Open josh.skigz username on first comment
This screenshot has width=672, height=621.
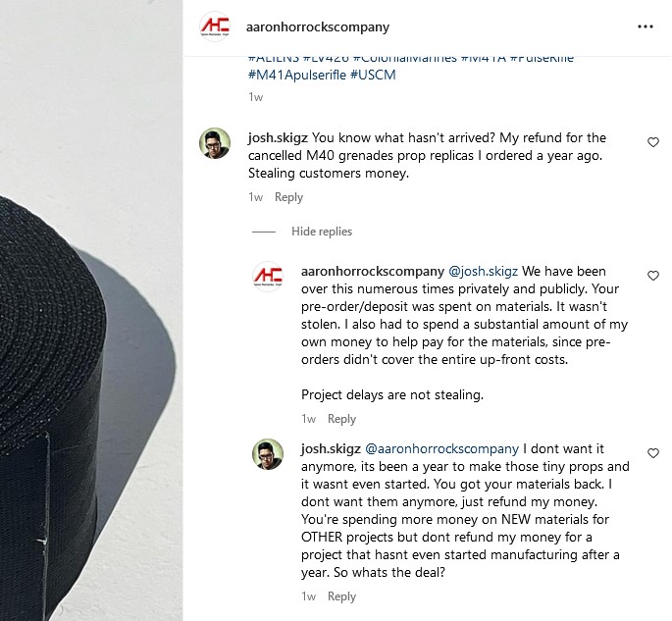(x=278, y=137)
